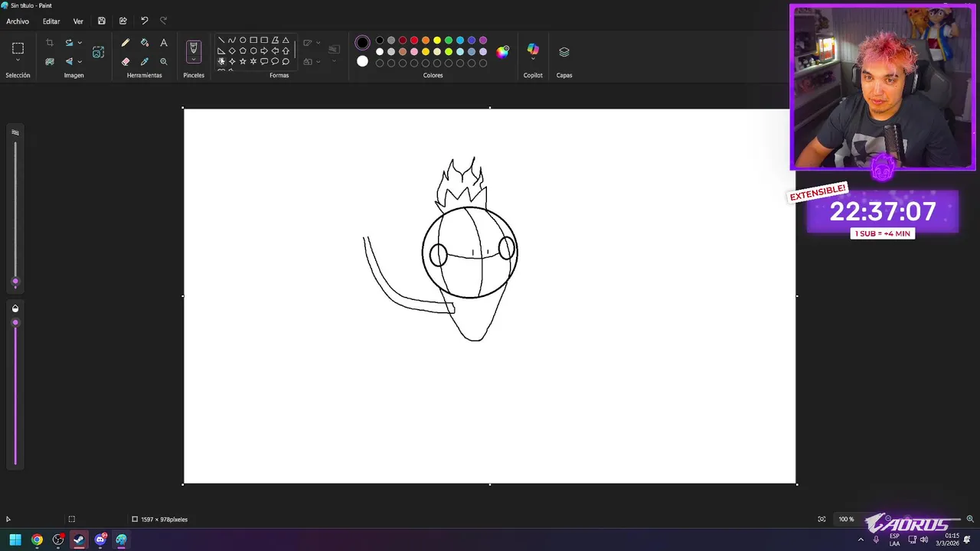Toggle the Capas layers panel
This screenshot has width=980, height=551.
tap(564, 52)
